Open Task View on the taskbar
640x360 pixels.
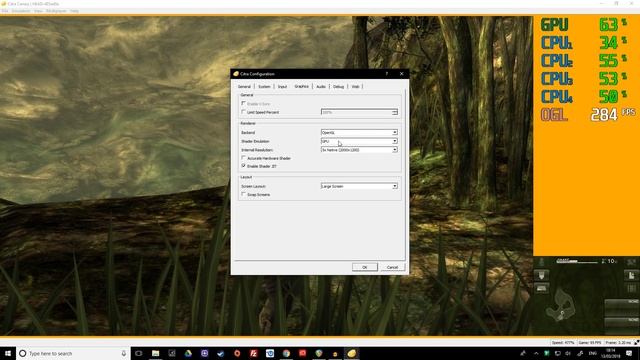point(139,353)
